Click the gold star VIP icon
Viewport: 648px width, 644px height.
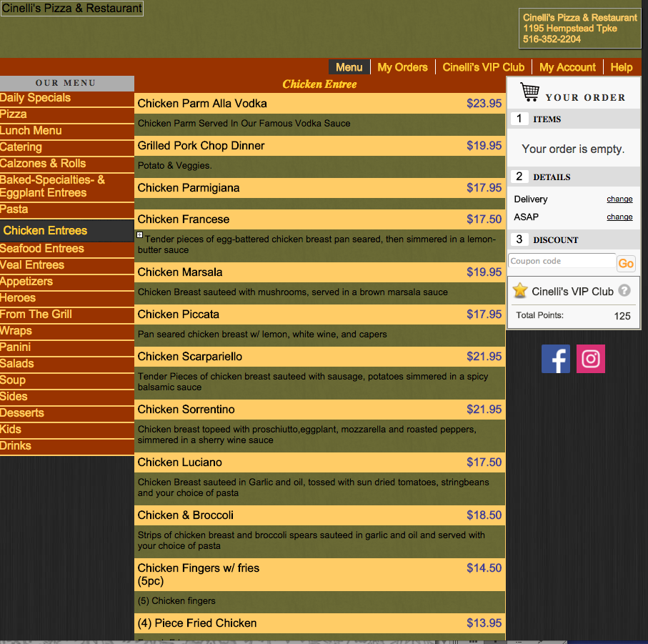520,291
